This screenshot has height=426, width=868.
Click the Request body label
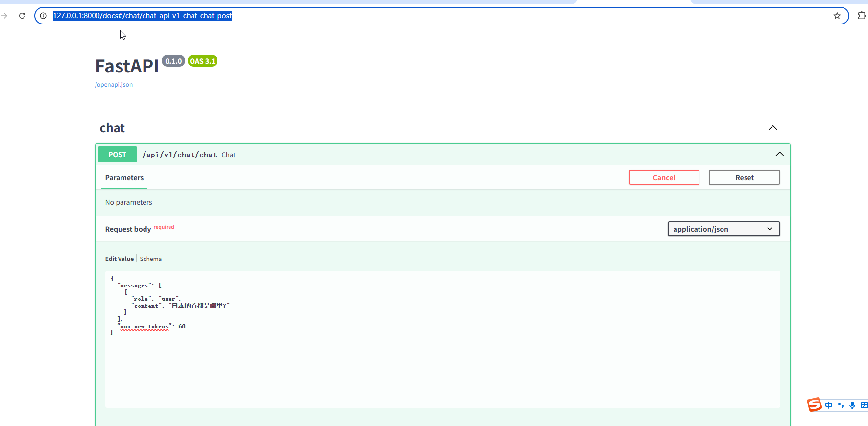coord(128,229)
